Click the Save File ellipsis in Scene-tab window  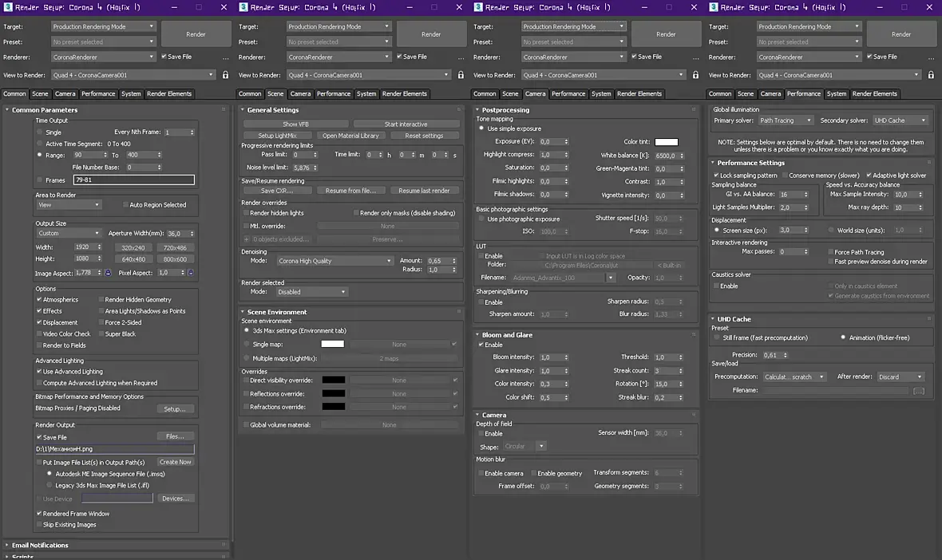(x=461, y=57)
